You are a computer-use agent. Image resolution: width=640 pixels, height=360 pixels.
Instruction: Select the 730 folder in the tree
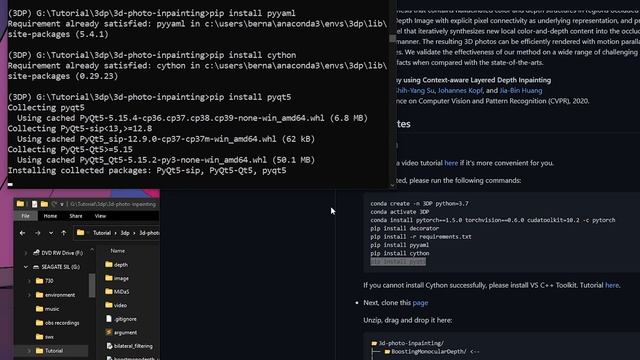point(49,281)
